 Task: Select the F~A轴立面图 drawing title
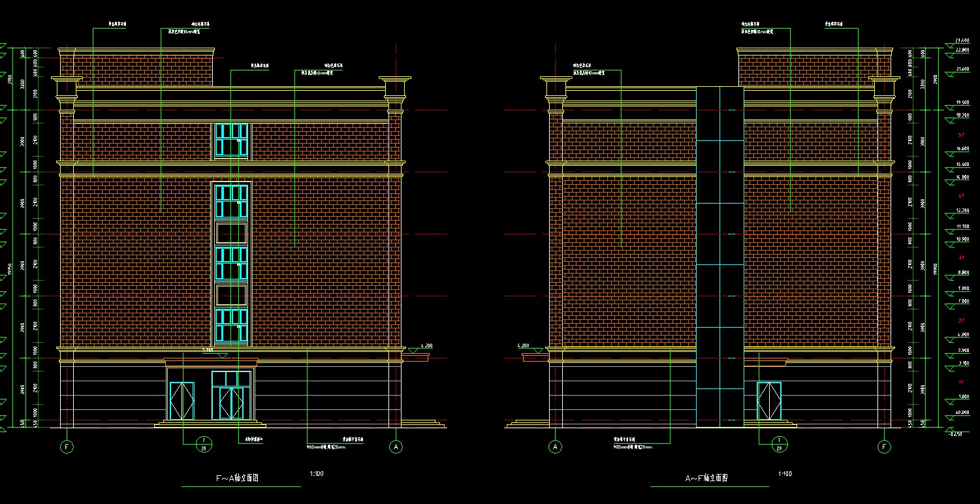point(237,479)
